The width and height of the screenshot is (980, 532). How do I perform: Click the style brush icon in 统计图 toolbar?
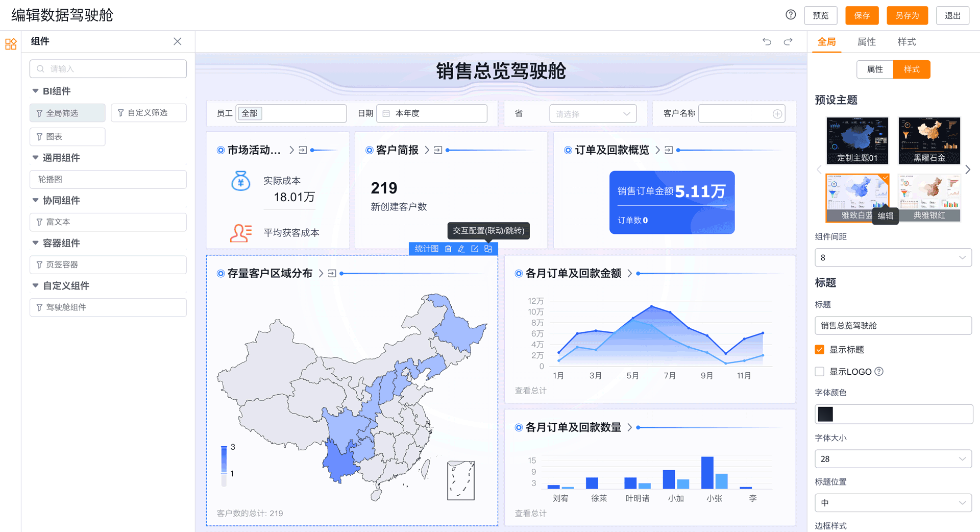pyautogui.click(x=461, y=249)
